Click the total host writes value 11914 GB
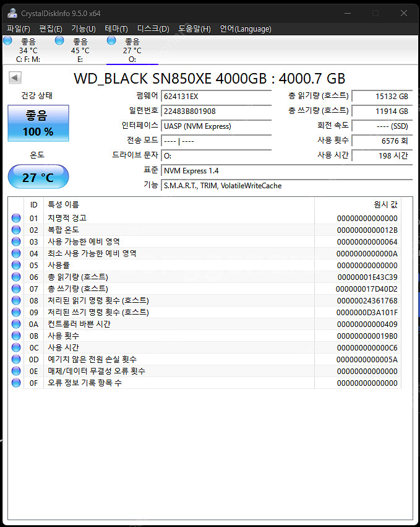Screen dimensions: 420x527 click(x=382, y=111)
